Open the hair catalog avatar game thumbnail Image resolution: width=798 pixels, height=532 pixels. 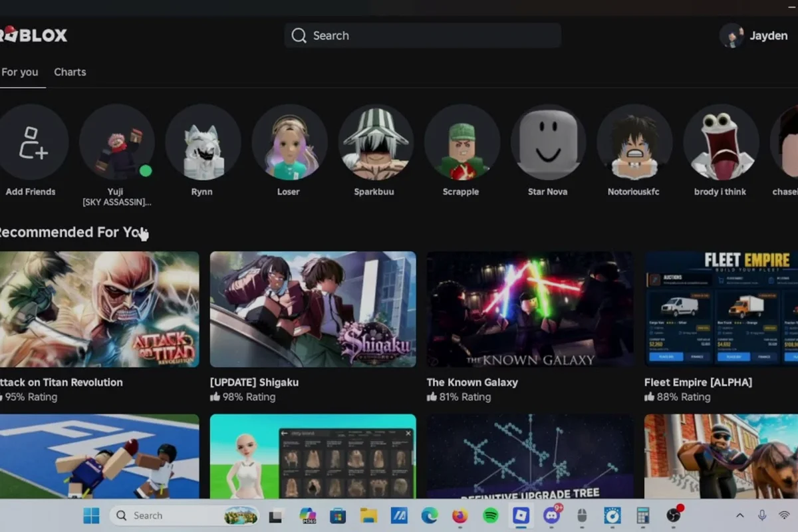pos(313,456)
